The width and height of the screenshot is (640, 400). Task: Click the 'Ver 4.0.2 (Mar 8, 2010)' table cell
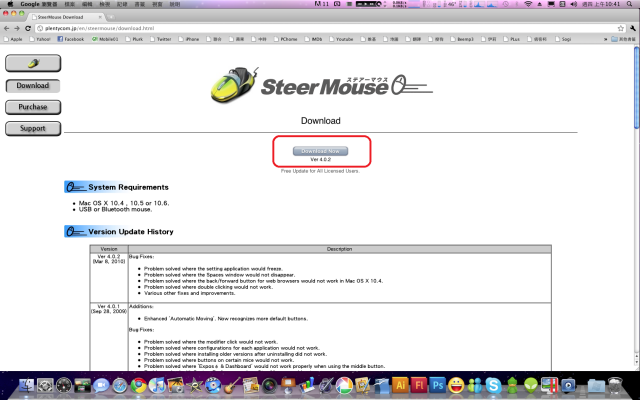pyautogui.click(x=109, y=278)
